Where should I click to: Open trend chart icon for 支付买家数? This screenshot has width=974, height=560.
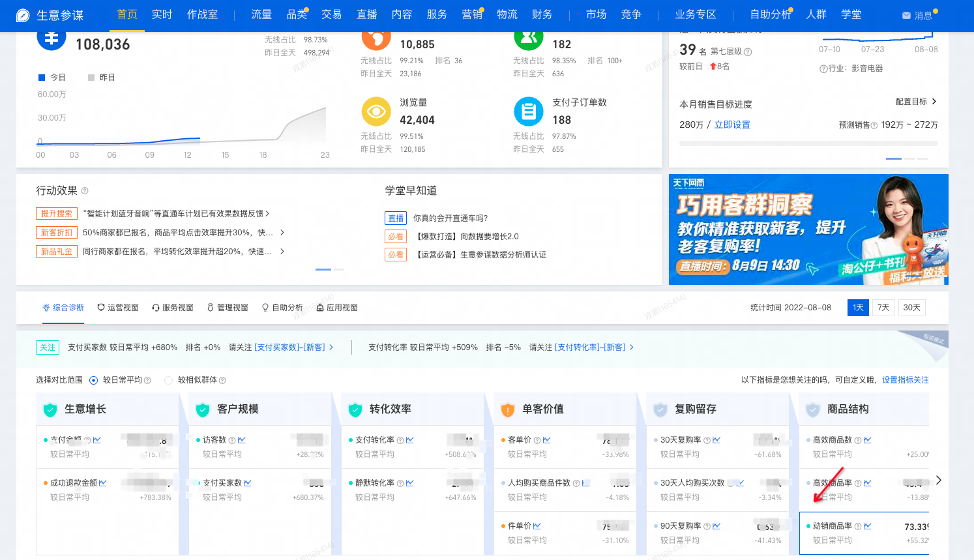pos(248,483)
